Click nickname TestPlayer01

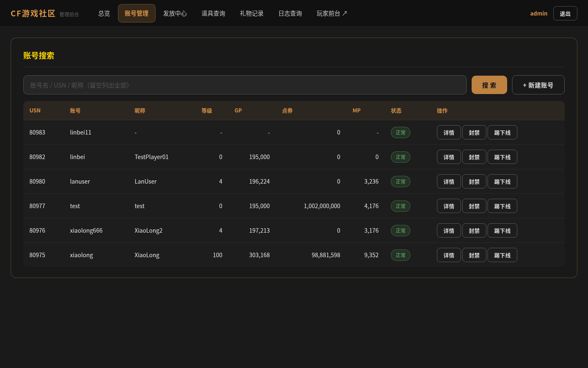point(151,157)
